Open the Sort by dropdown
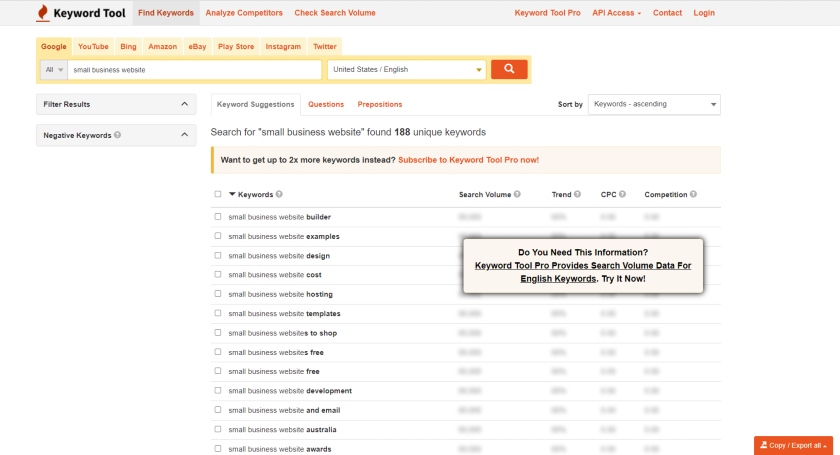This screenshot has height=455, width=840. click(x=654, y=104)
